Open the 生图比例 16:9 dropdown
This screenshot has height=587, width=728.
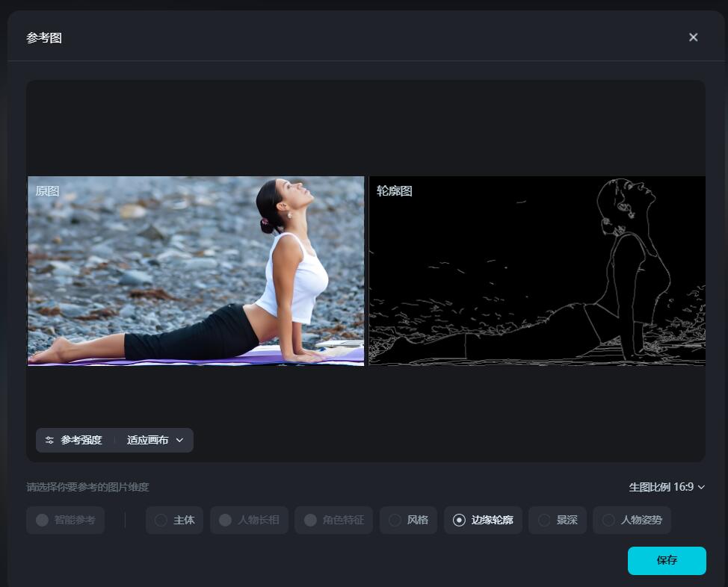point(667,487)
